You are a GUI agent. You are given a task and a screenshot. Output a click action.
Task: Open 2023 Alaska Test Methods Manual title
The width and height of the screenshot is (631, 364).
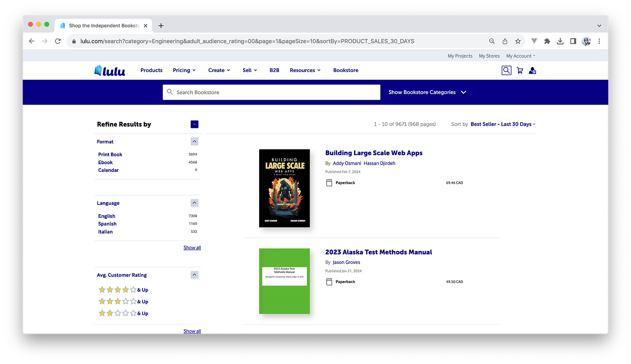[x=378, y=252]
